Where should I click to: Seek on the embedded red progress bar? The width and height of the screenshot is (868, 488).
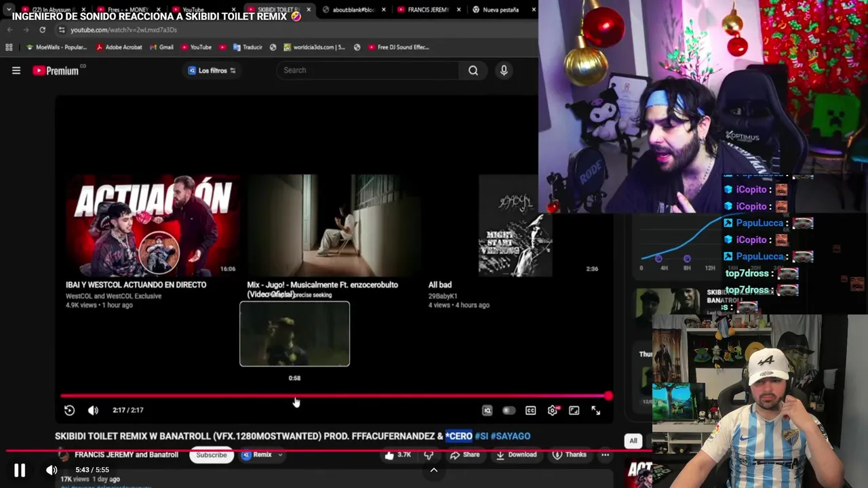pos(335,396)
